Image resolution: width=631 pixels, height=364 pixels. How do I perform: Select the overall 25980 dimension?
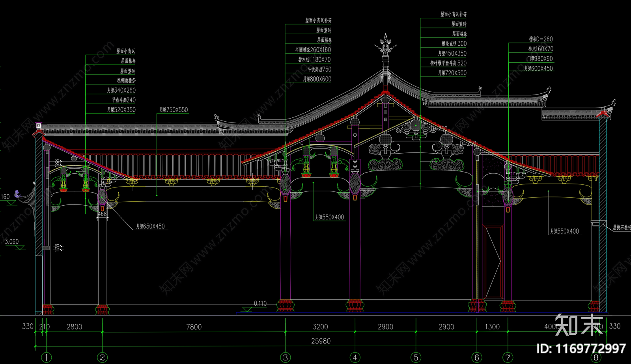click(x=321, y=341)
